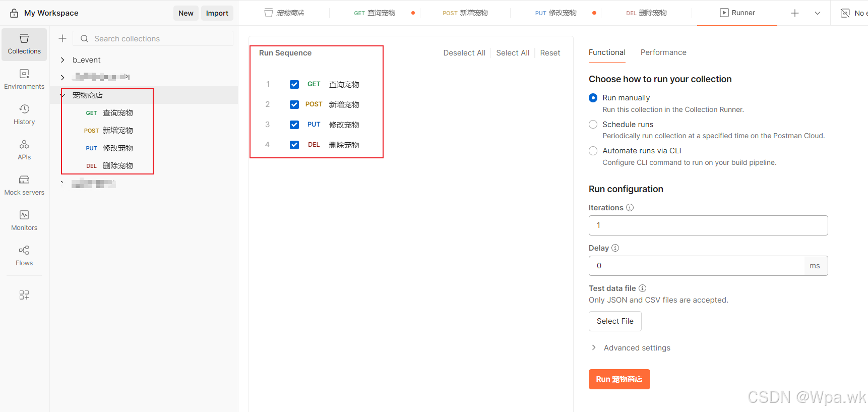Open the Flows sidebar panel
Viewport: 868px width, 412px height.
coord(24,256)
